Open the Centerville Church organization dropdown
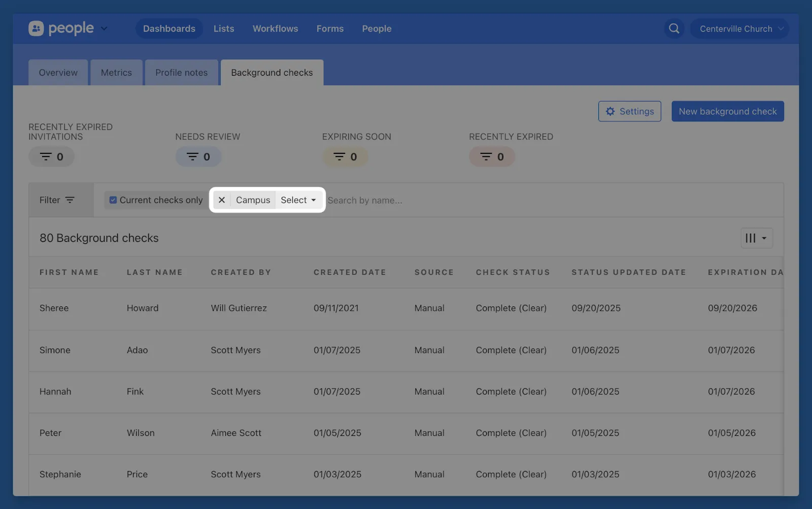This screenshot has width=812, height=509. point(740,29)
